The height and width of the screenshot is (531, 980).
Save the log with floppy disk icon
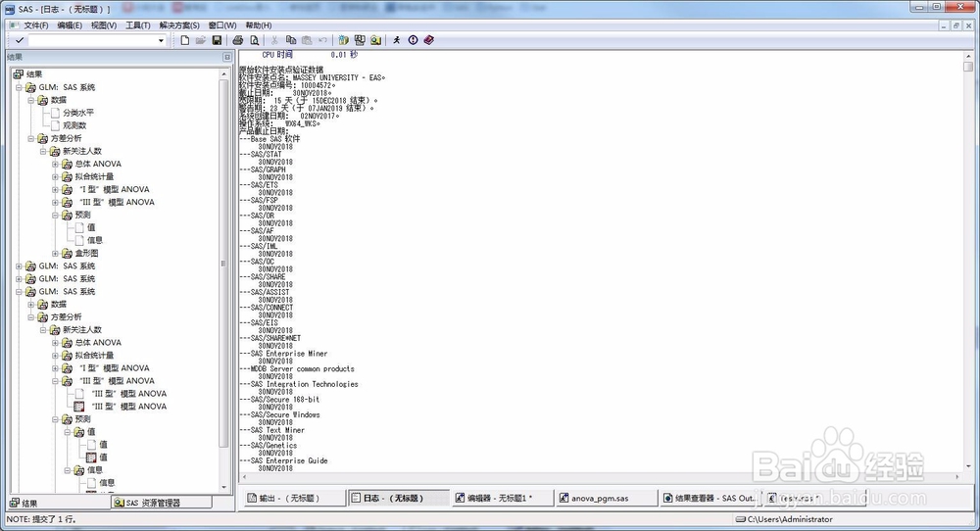click(x=217, y=40)
